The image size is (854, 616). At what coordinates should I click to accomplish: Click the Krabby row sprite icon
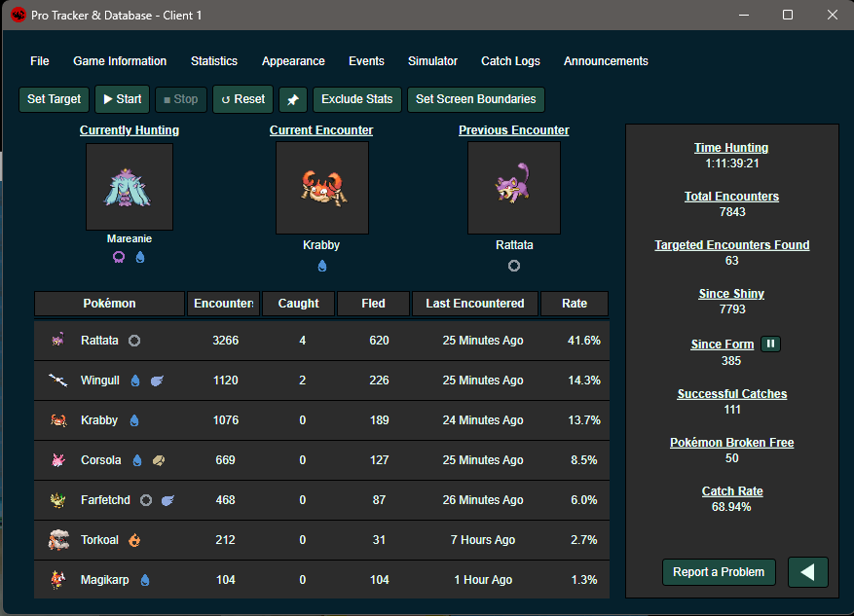point(58,420)
